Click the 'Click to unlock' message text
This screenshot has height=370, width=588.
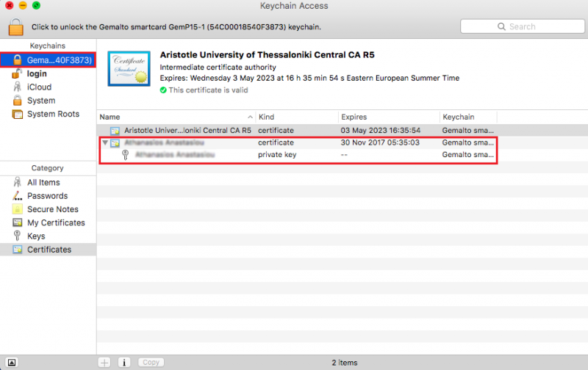(x=176, y=27)
